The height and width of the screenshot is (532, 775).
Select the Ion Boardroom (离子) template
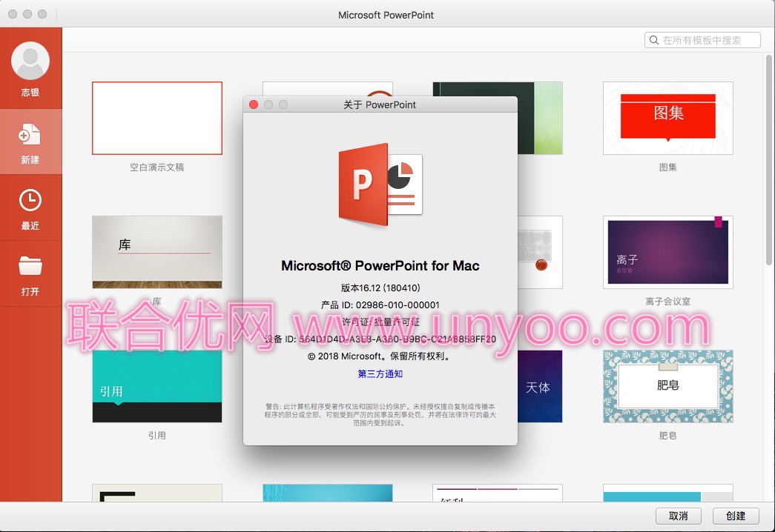pyautogui.click(x=667, y=252)
